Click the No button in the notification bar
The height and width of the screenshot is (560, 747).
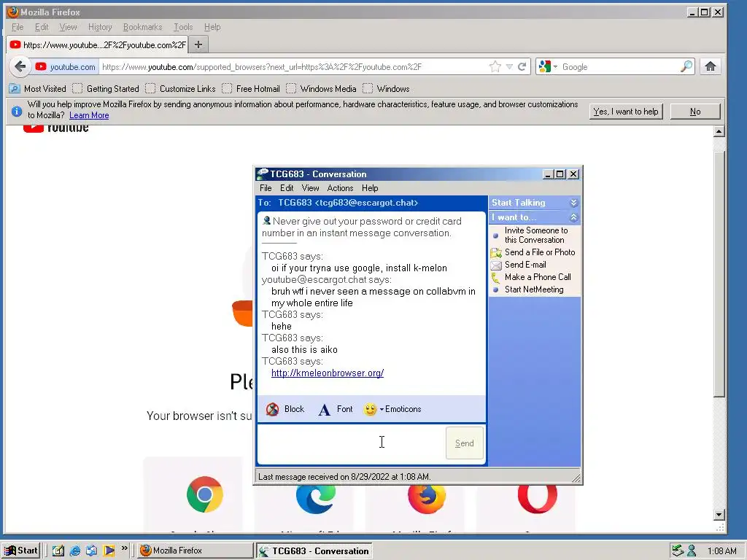tap(695, 112)
